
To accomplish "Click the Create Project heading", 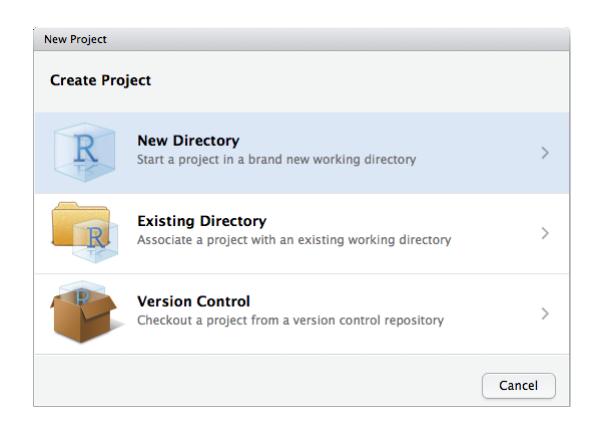I will point(100,80).
